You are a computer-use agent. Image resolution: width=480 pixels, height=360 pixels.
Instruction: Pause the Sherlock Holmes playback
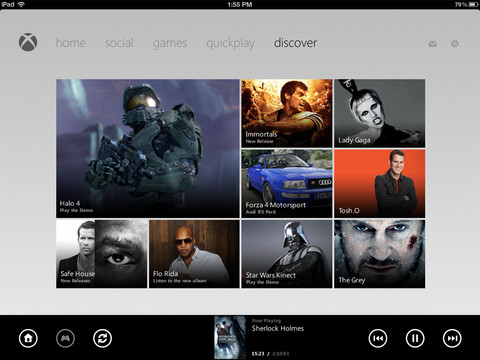pos(415,338)
